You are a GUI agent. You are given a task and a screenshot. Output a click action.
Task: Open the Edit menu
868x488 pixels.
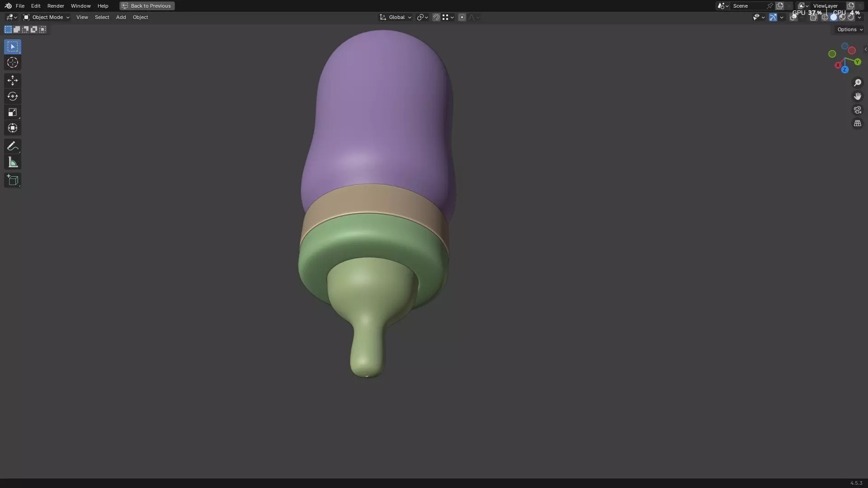(x=36, y=6)
